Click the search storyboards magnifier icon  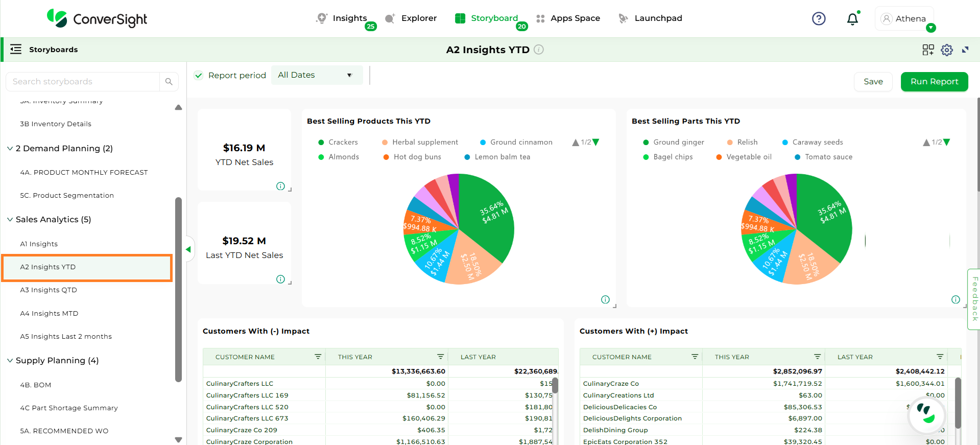point(169,82)
